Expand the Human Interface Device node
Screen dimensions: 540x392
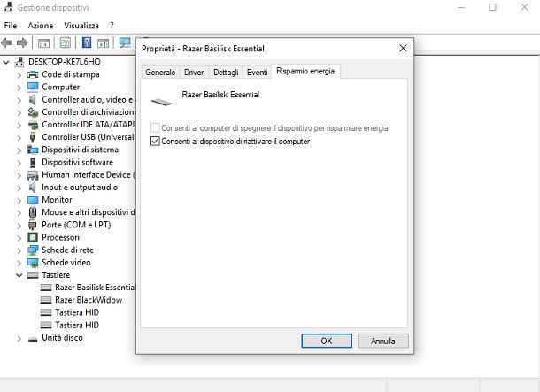coord(19,175)
